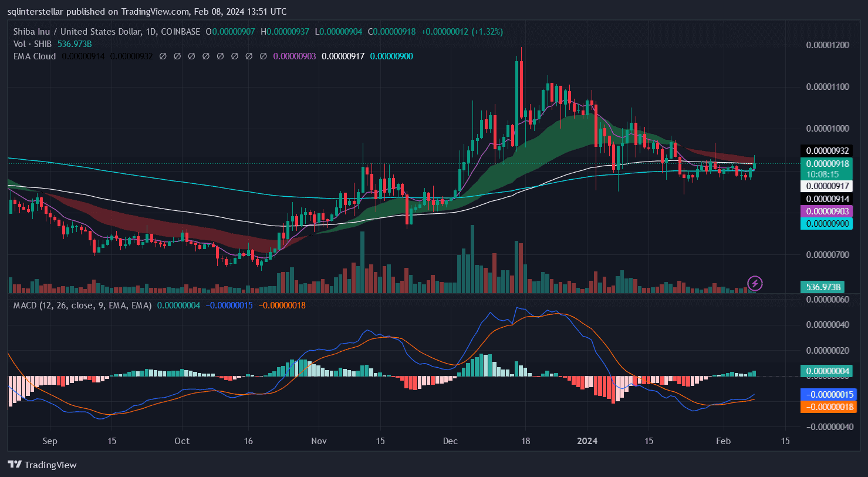868x477 pixels.
Task: Select the EMA Cloud indicator legend label
Action: coord(34,56)
